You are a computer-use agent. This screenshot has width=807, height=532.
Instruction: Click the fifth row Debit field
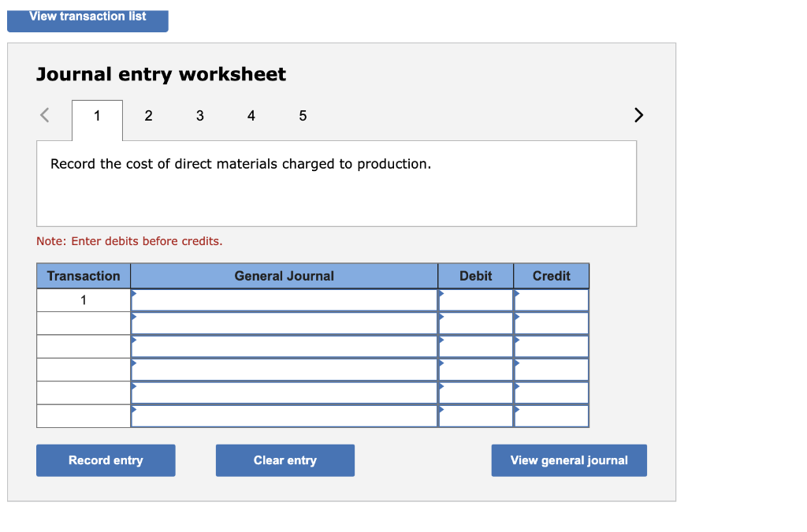(x=475, y=393)
